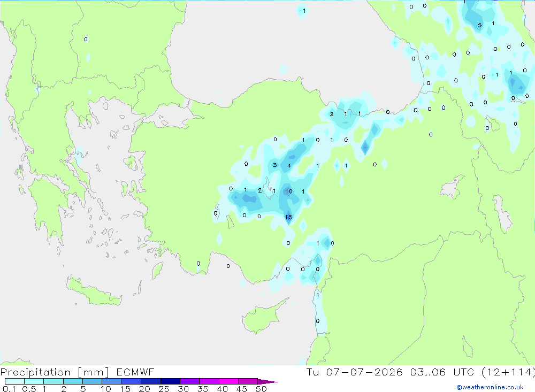Click the legend tick label '0.1'
The image size is (535, 392).
click(x=9, y=389)
